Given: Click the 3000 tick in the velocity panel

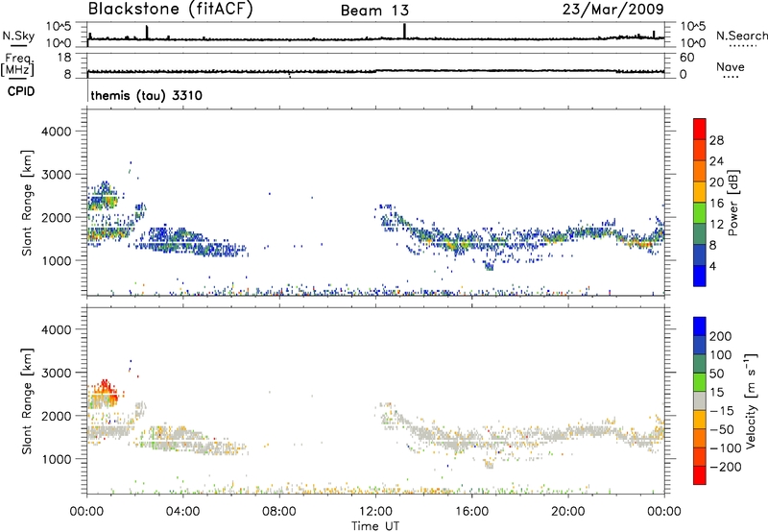Looking at the screenshot, I should tap(56, 373).
